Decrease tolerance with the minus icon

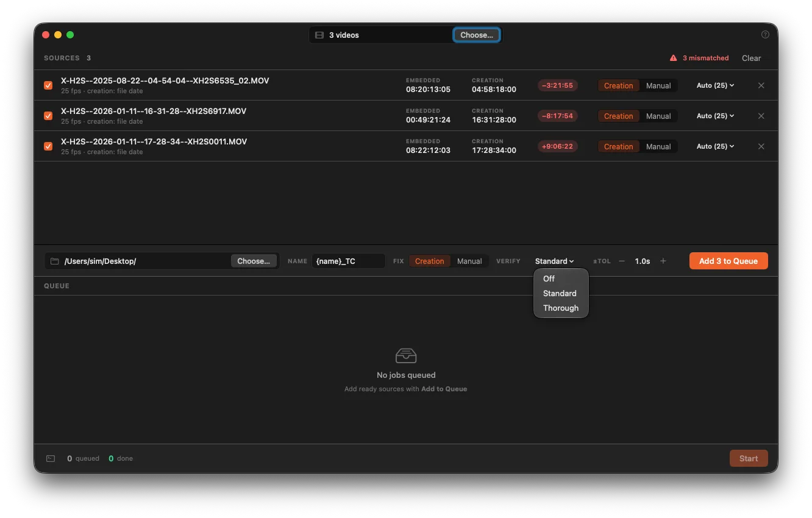click(x=622, y=261)
